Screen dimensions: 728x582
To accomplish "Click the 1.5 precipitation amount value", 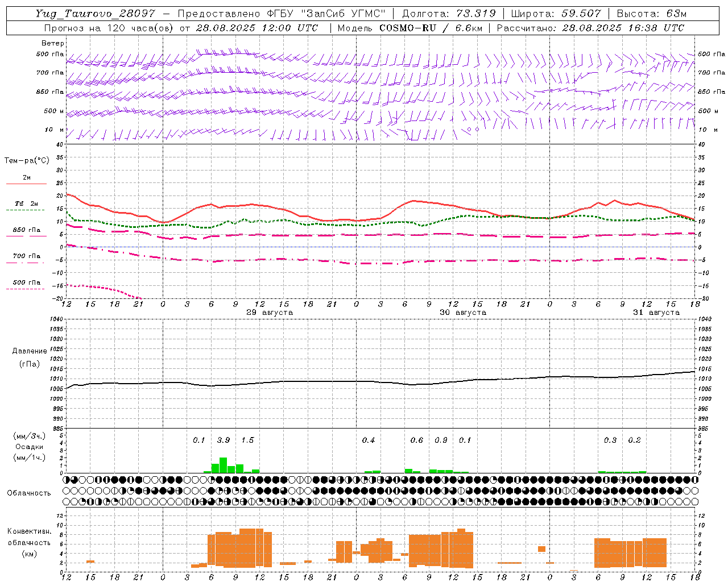I will (247, 440).
